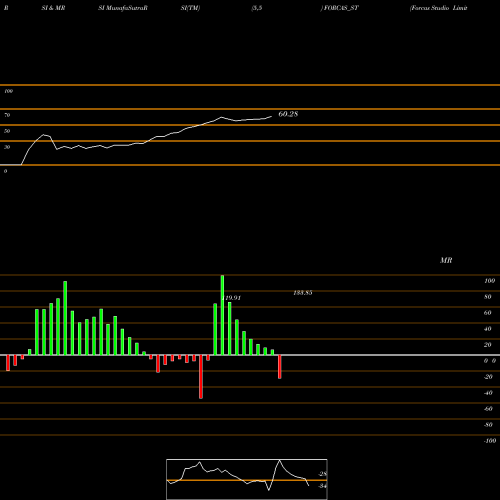The height and width of the screenshot is (500, 500).
Task: Click the MR panel title
Action: point(446,260)
